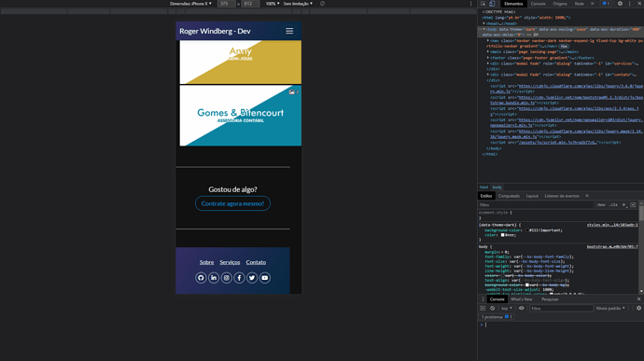Click the Serviços footer link
The height and width of the screenshot is (361, 644).
(230, 262)
